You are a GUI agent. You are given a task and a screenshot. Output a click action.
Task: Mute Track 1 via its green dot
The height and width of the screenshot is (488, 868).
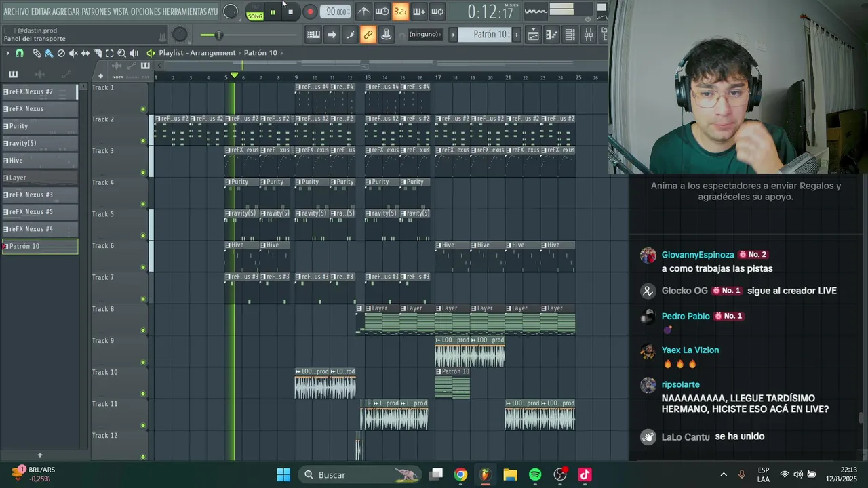(x=143, y=109)
